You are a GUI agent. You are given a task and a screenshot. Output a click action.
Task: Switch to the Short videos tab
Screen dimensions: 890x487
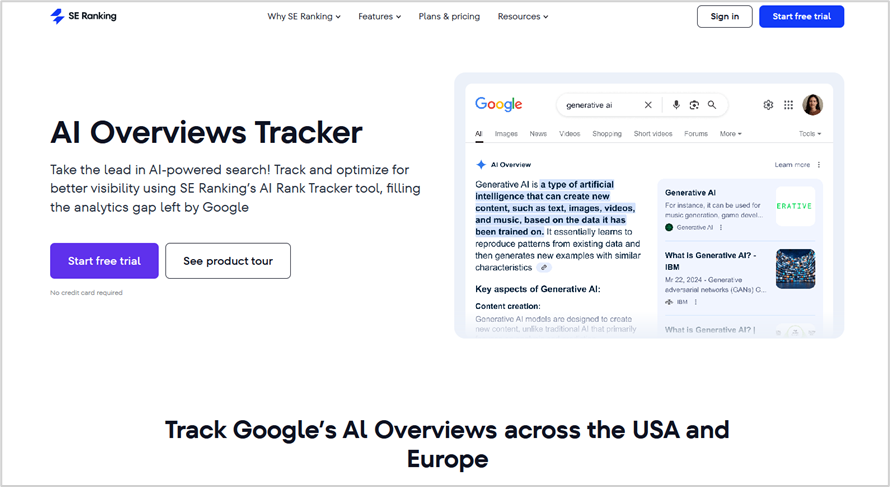(x=653, y=134)
